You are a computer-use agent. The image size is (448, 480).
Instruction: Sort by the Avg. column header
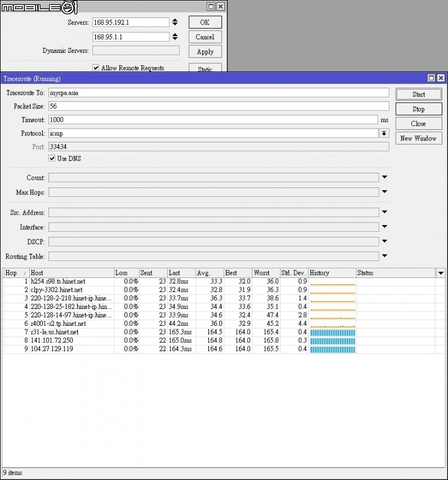[x=210, y=273]
